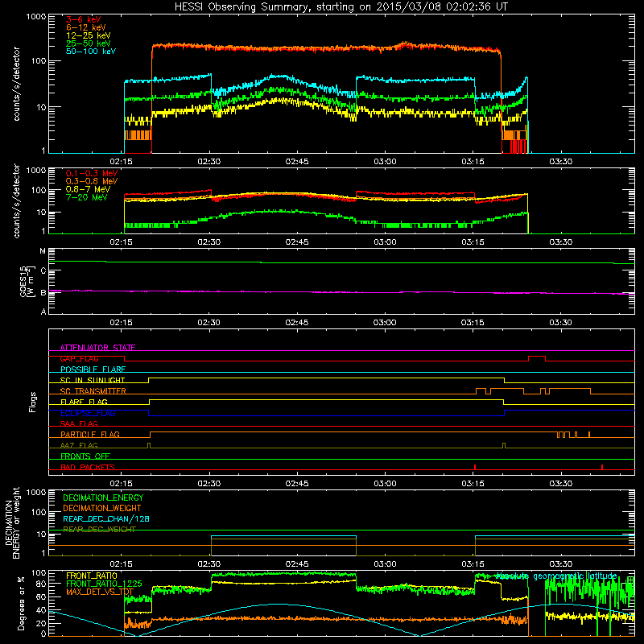Click the FRONTS_OFF flag label

pyautogui.click(x=85, y=456)
